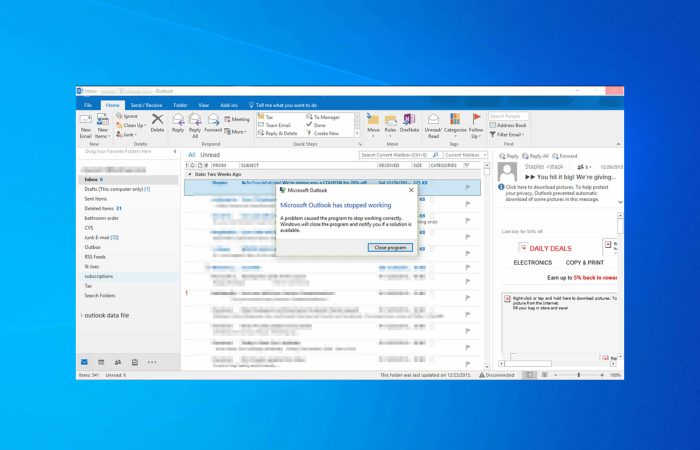Screen dimensions: 700x450
Task: Click the Search People field
Action: coord(508,116)
